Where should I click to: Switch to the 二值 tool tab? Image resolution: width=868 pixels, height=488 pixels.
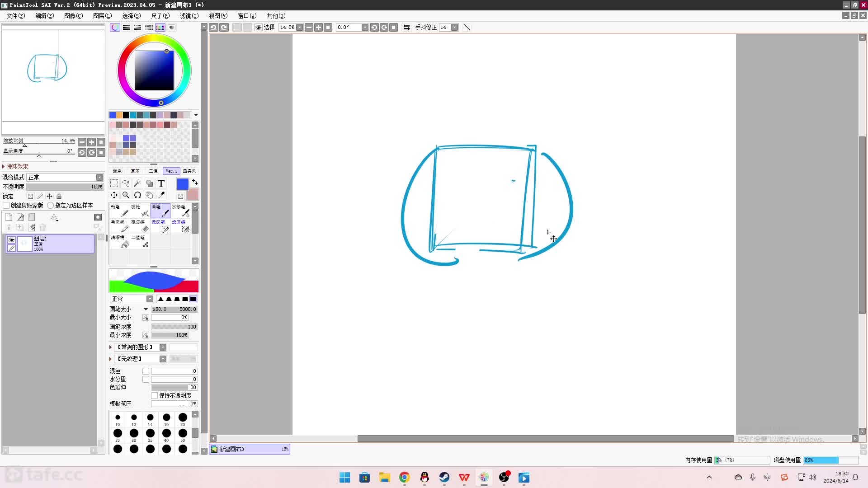click(x=153, y=171)
